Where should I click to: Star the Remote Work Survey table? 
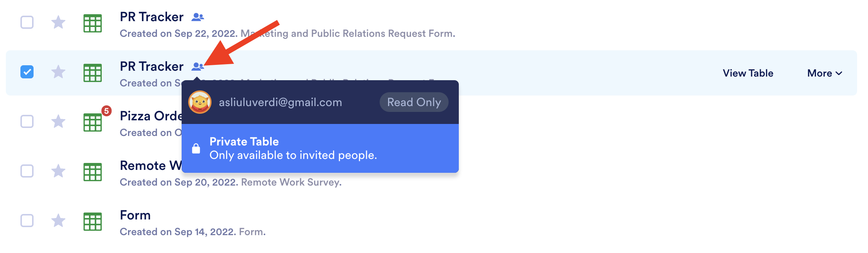pos(58,171)
